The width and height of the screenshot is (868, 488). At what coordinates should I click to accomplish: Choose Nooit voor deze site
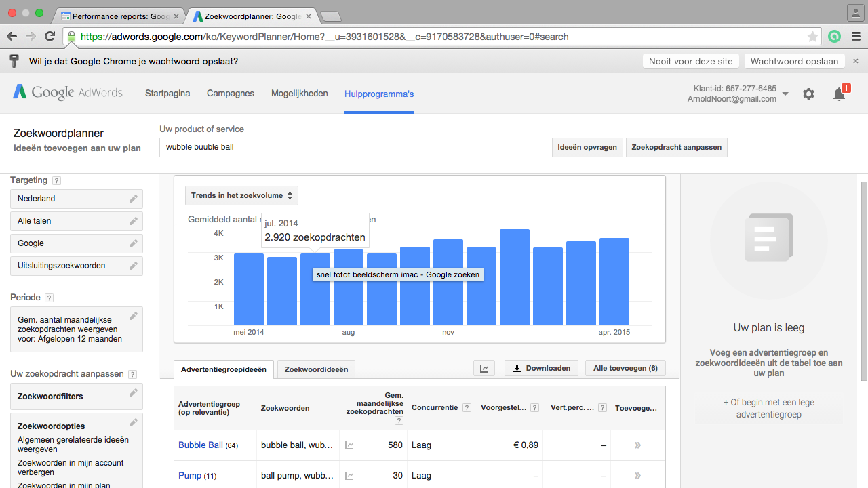[691, 61]
